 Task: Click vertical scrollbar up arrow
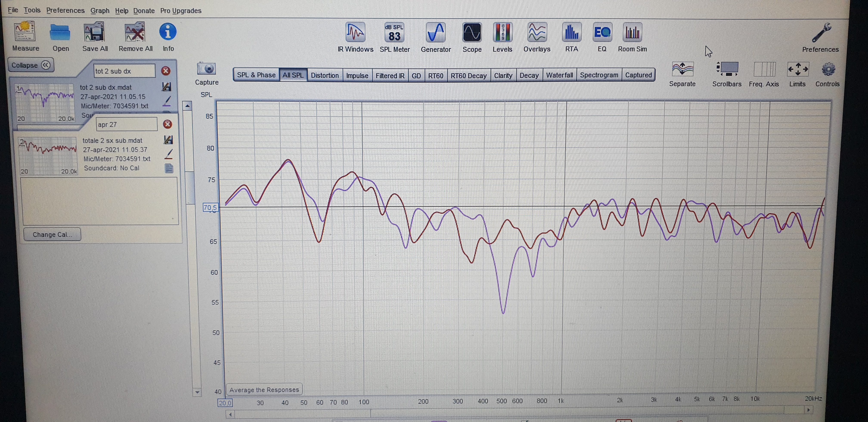(x=187, y=106)
